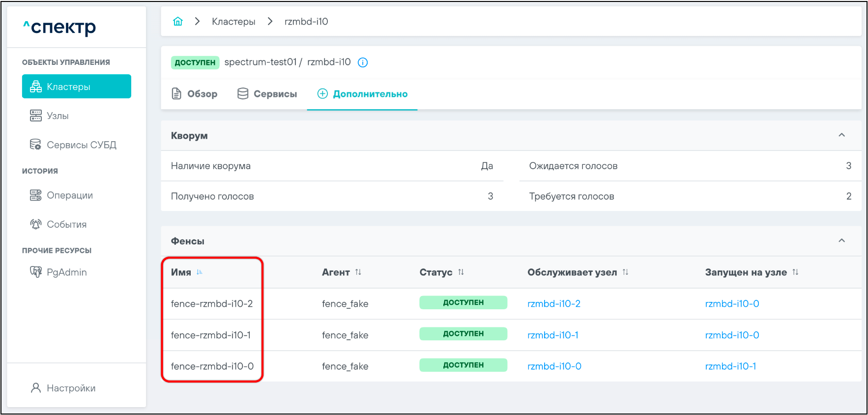Select Кластеры in the sidebar
Image resolution: width=868 pixels, height=415 pixels.
pyautogui.click(x=77, y=87)
